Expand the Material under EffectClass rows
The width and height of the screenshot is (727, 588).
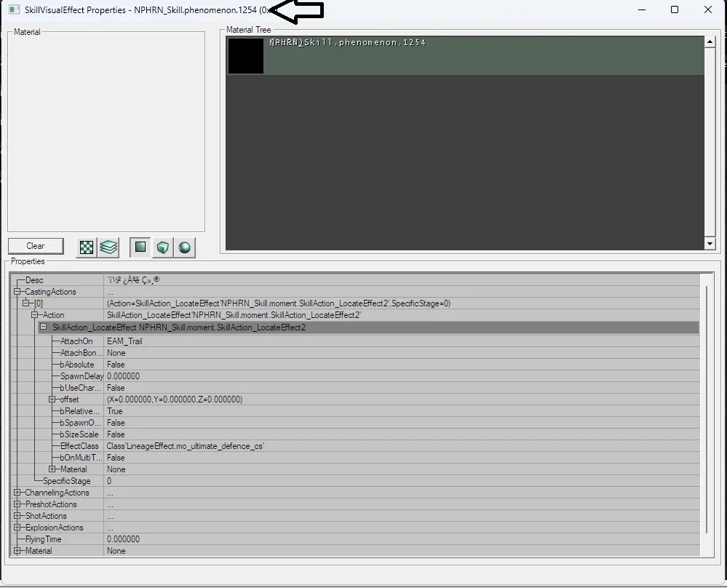(x=52, y=469)
